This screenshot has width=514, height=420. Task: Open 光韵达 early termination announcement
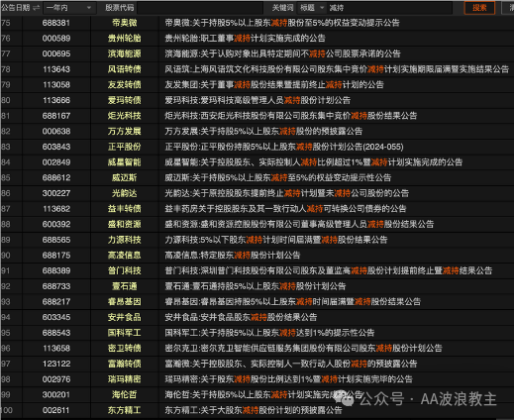[287, 193]
